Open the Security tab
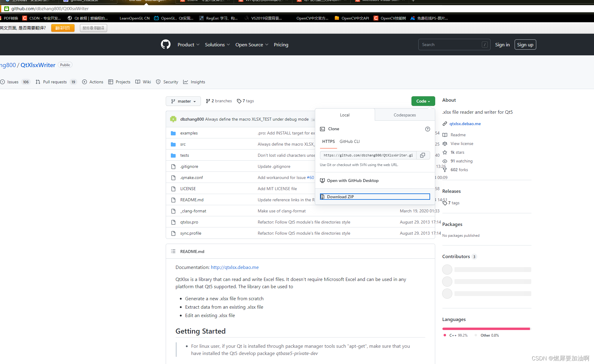The image size is (594, 364). pyautogui.click(x=167, y=82)
